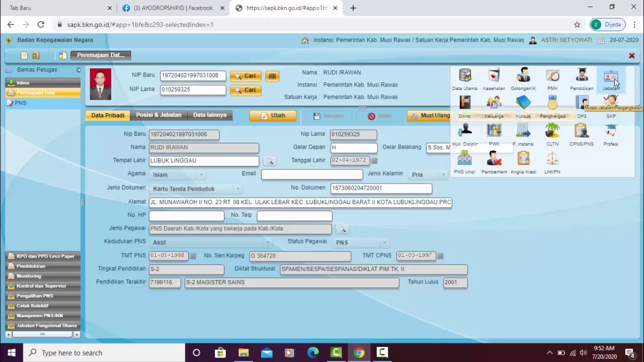Click the employee photo thumbnail
The image size is (644, 362).
[x=101, y=84]
